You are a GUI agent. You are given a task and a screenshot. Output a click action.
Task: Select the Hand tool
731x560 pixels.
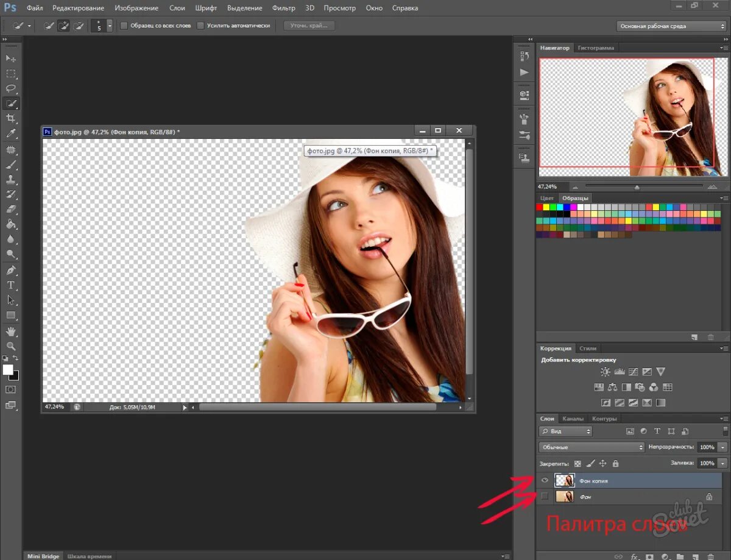(11, 331)
